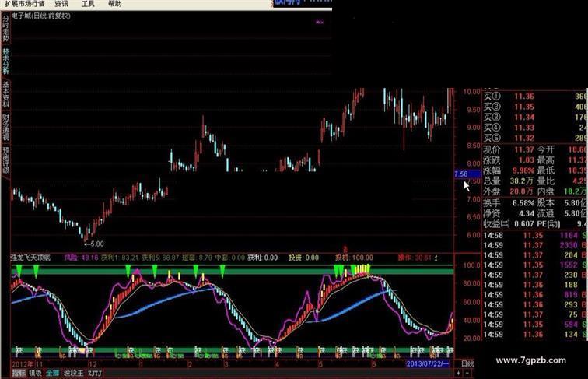Click the 换手 6.58% value
The width and height of the screenshot is (588, 379).
(x=523, y=203)
